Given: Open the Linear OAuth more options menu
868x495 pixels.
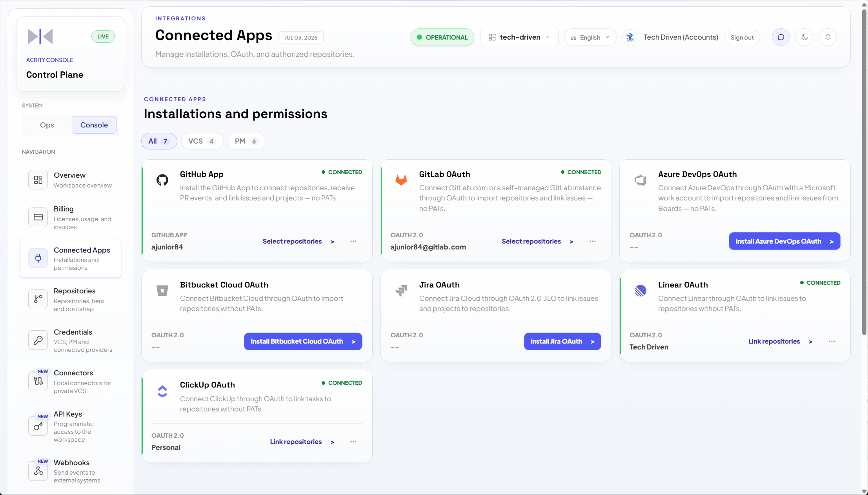Looking at the screenshot, I should [x=832, y=341].
